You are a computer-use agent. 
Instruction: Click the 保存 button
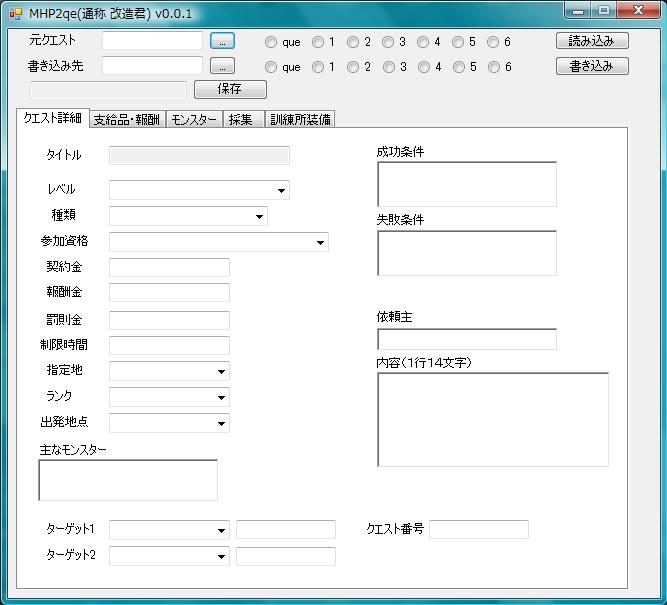click(x=229, y=89)
